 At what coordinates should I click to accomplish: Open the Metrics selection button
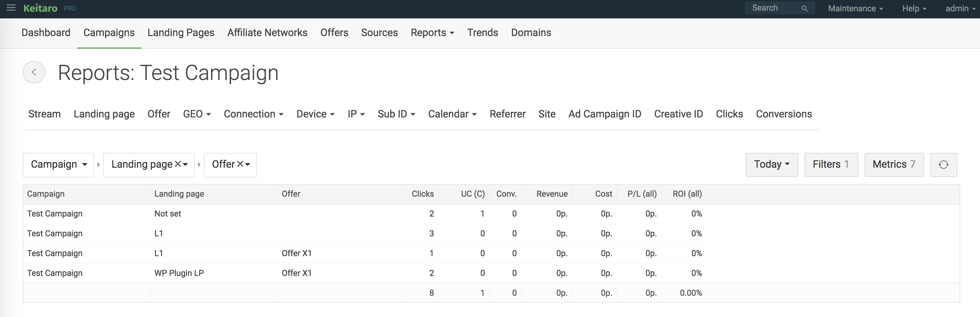(x=894, y=165)
